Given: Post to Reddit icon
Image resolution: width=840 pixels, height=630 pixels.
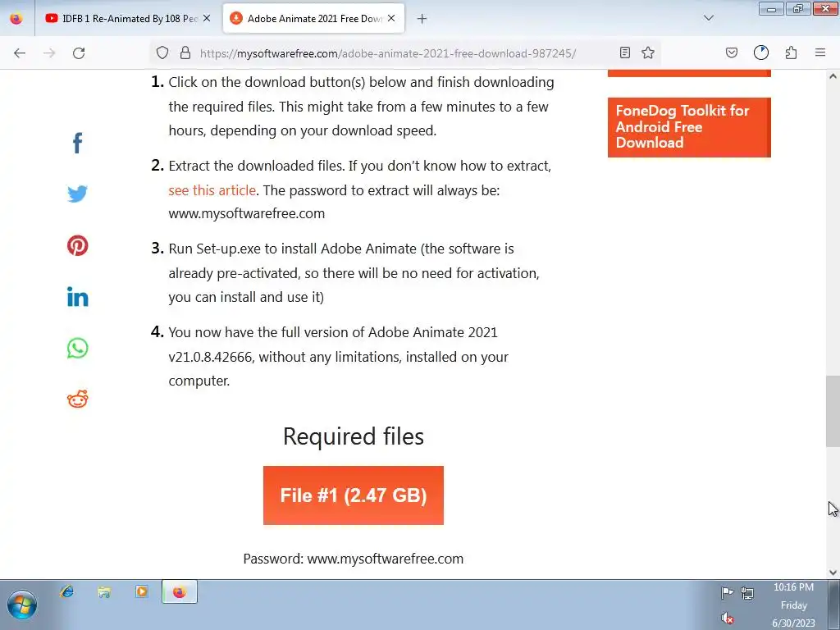Looking at the screenshot, I should click(78, 399).
